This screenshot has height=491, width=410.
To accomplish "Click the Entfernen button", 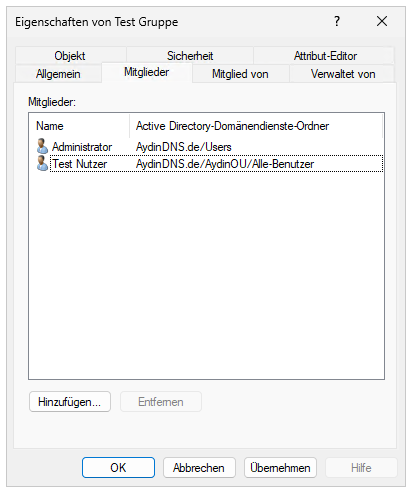I will tap(161, 402).
